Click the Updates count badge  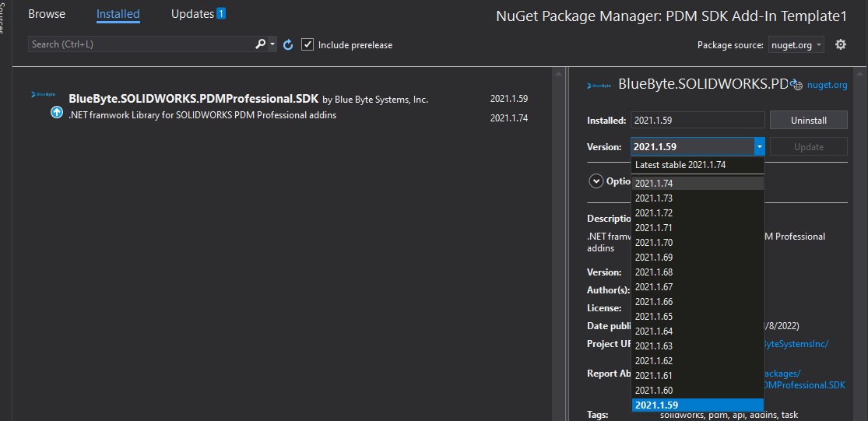click(220, 14)
